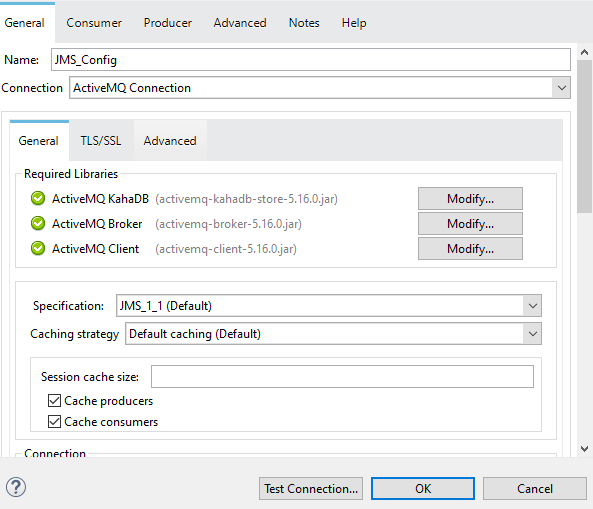The width and height of the screenshot is (593, 509).
Task: Switch to the Producer tab
Action: coord(168,23)
